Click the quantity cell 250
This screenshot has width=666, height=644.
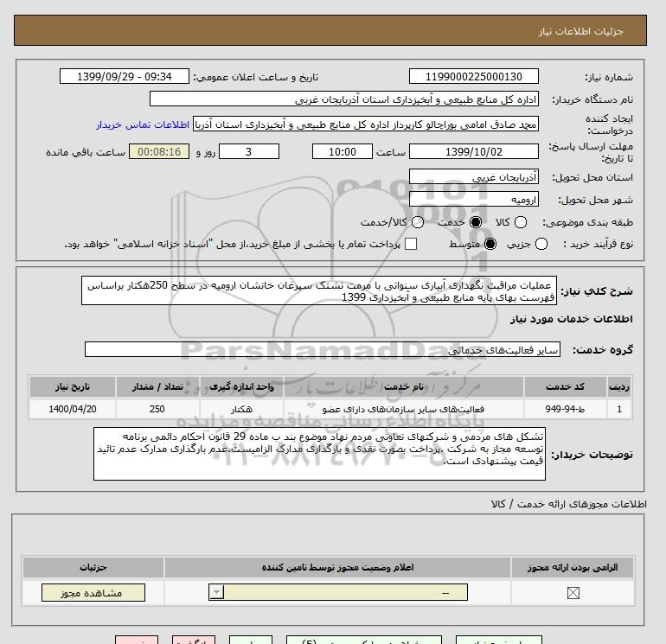157,409
